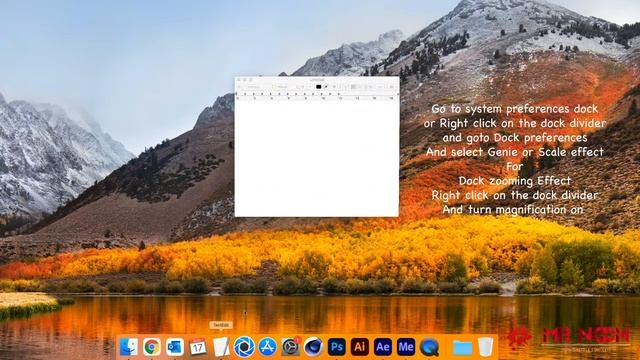Open Finder from the dock
The height and width of the screenshot is (360, 640).
click(128, 347)
